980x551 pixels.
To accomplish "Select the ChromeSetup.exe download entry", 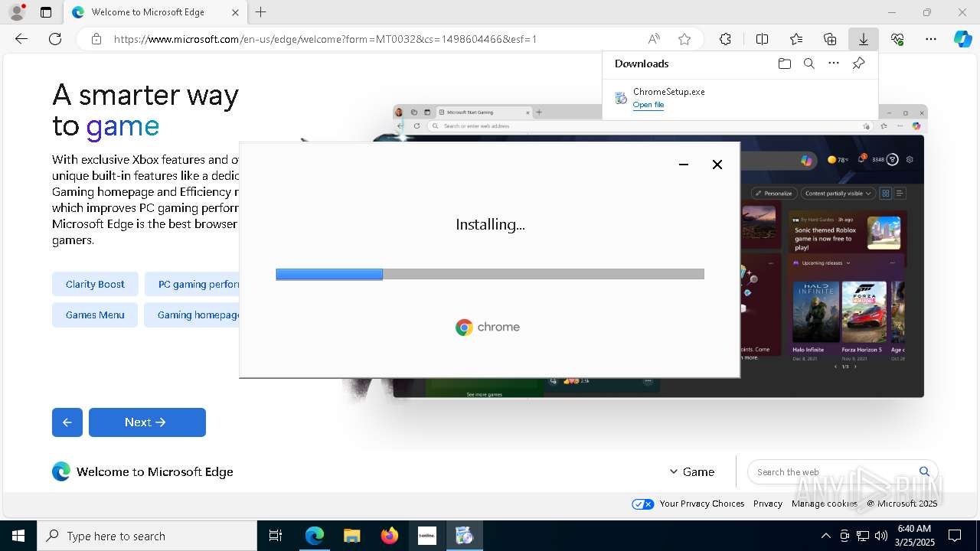I will click(x=740, y=98).
